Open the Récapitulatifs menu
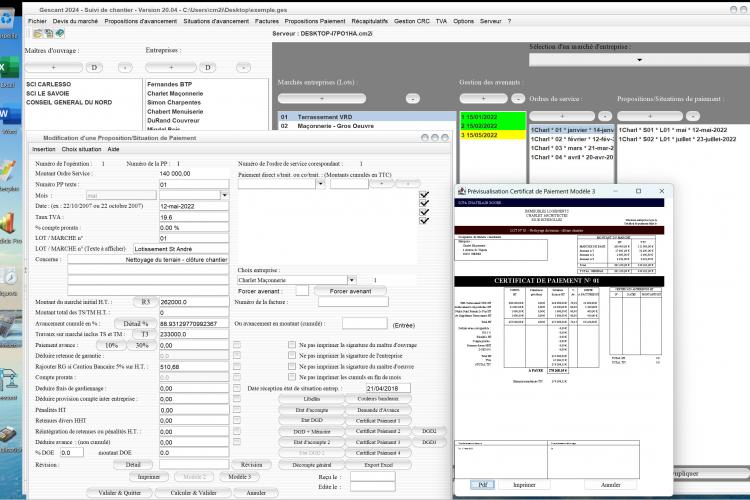Screen dimensions: 750x500 point(370,21)
